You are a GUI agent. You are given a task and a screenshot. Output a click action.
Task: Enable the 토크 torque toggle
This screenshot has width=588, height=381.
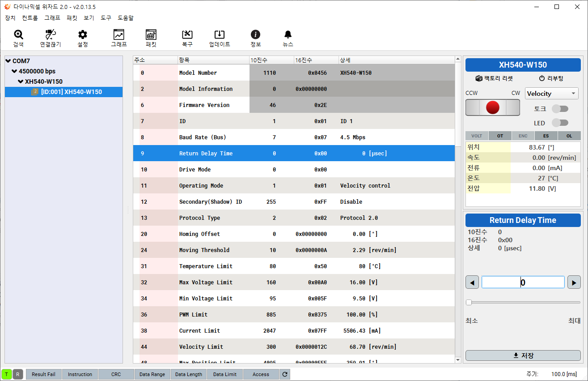point(560,109)
